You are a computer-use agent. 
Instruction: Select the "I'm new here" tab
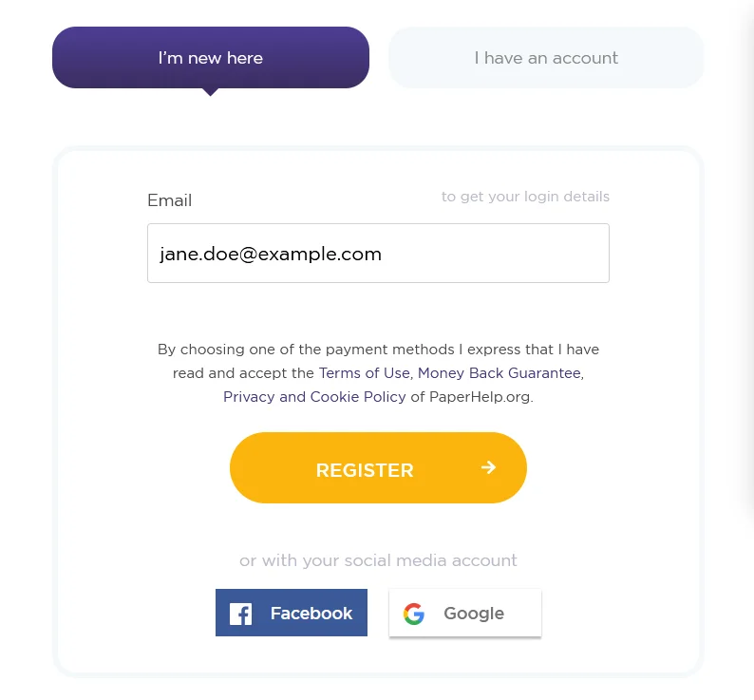(x=211, y=58)
